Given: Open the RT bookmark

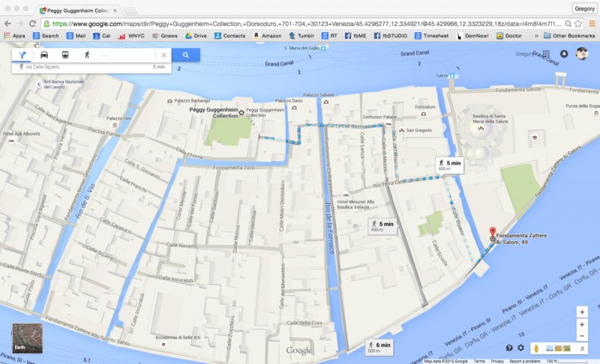Looking at the screenshot, I should click(329, 35).
